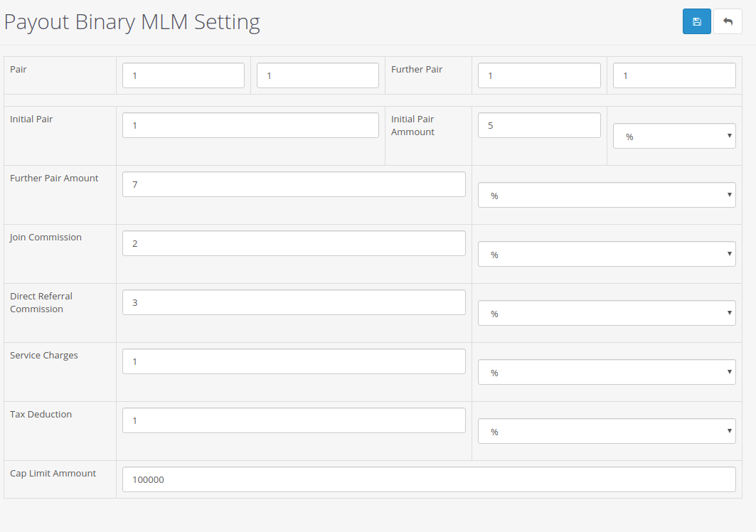This screenshot has height=532, width=756.
Task: Expand the Direct Referral Commission unit dropdown
Action: coord(606,313)
